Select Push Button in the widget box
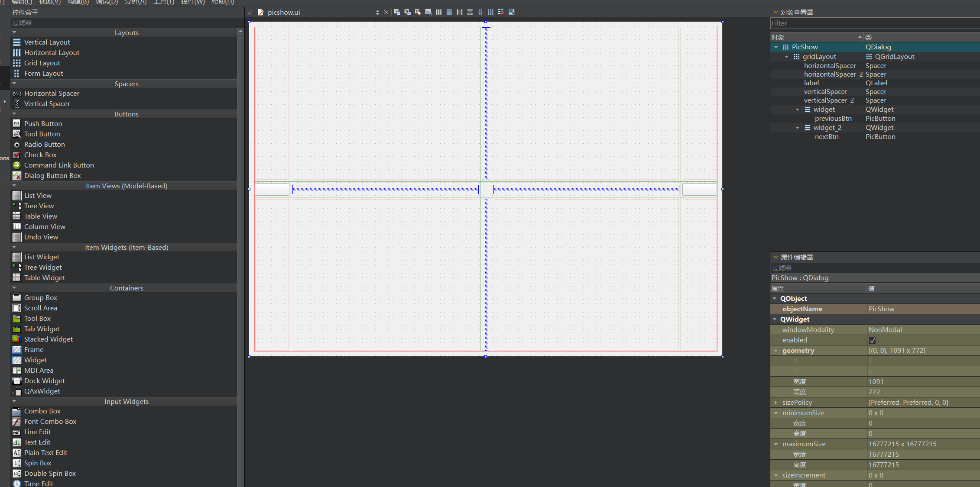This screenshot has height=487, width=980. (x=43, y=124)
